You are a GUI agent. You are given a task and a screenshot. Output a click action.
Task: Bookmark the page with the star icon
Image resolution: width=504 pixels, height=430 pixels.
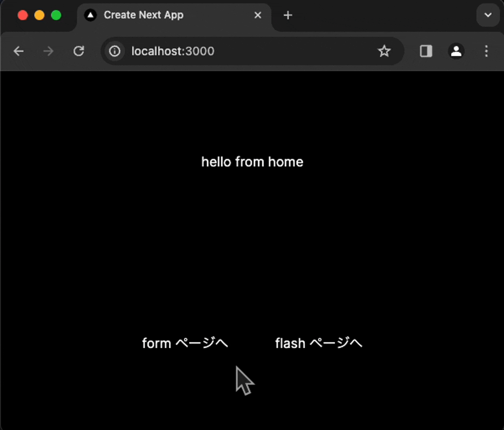click(384, 51)
